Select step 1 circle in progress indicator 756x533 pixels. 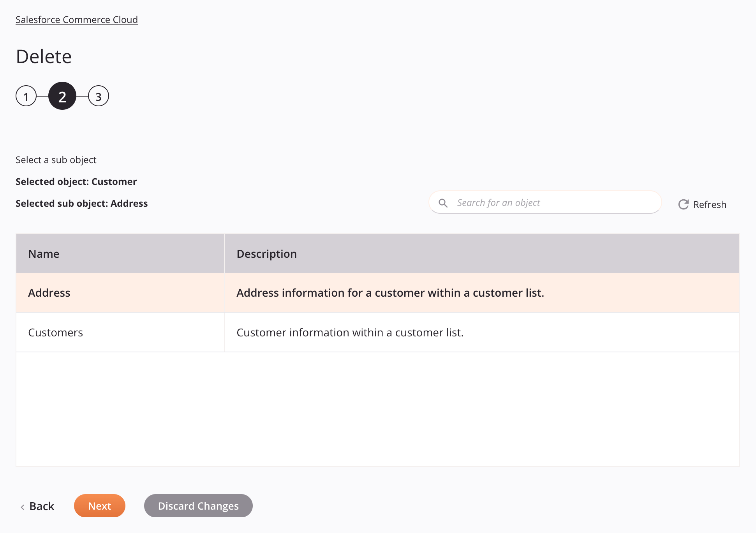click(x=26, y=96)
